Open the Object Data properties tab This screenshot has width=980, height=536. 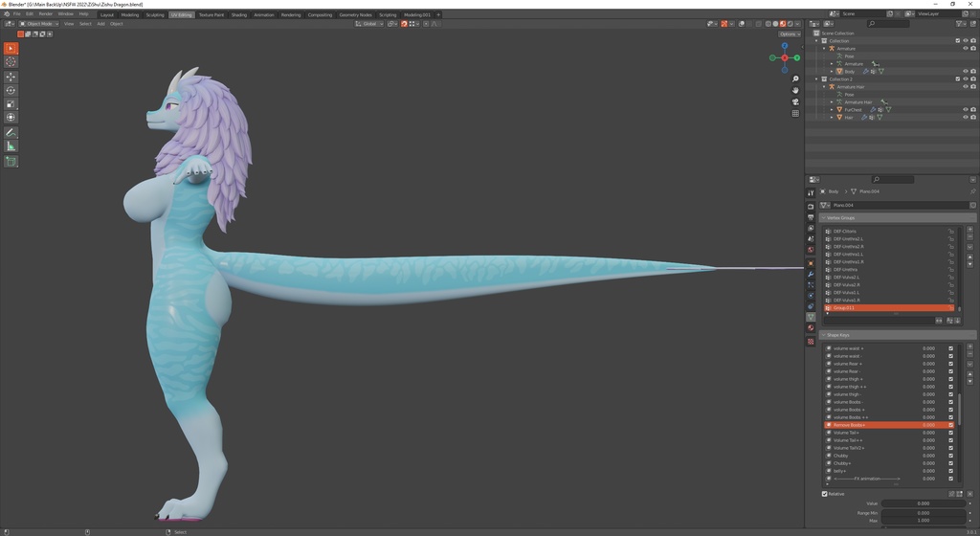point(811,318)
